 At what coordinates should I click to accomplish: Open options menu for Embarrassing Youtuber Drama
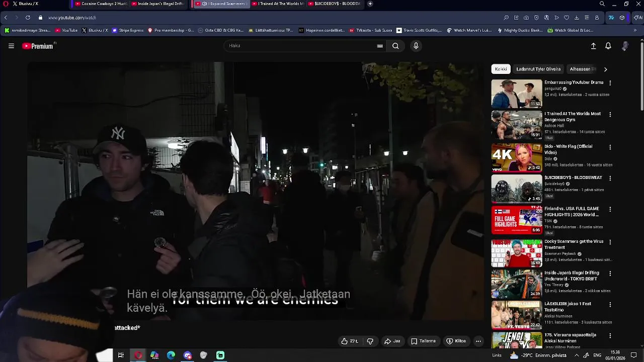coord(610,83)
